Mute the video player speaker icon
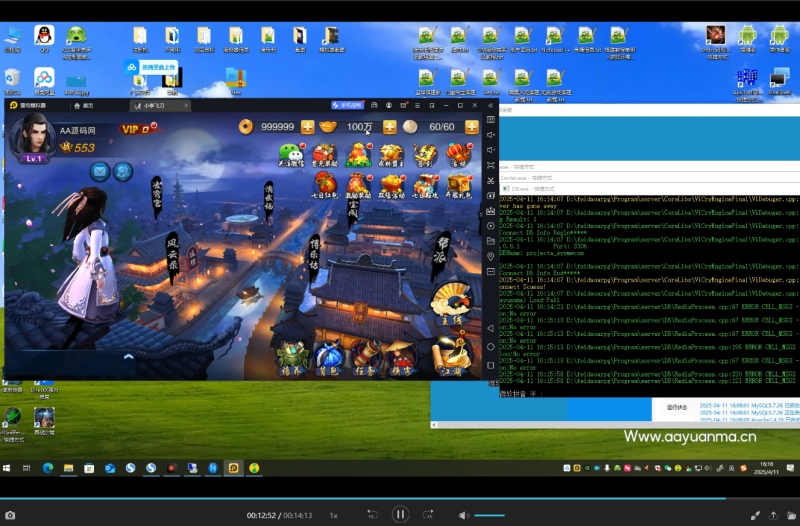This screenshot has width=800, height=526. click(464, 515)
